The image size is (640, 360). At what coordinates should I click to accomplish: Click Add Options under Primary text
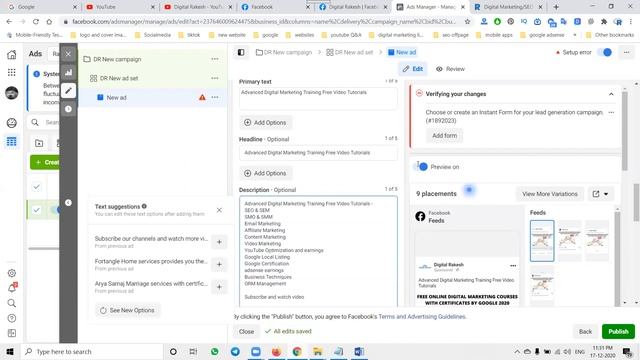point(265,122)
